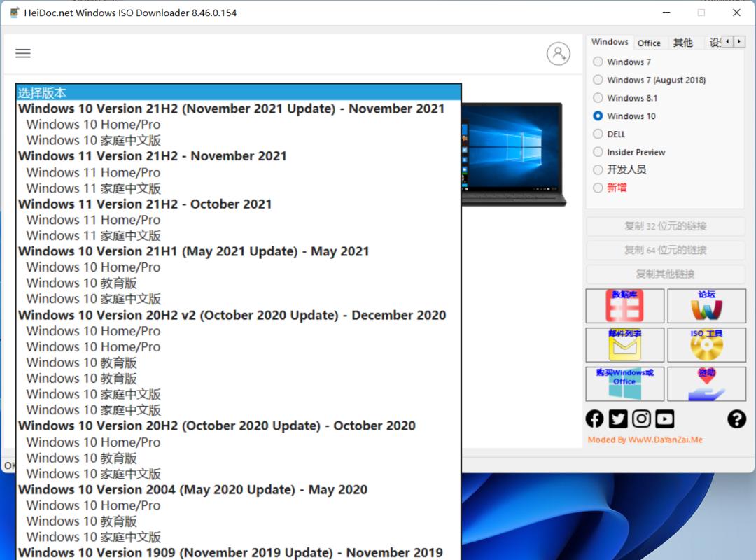Switch to the 其他 tab
The image size is (756, 560).
click(682, 43)
